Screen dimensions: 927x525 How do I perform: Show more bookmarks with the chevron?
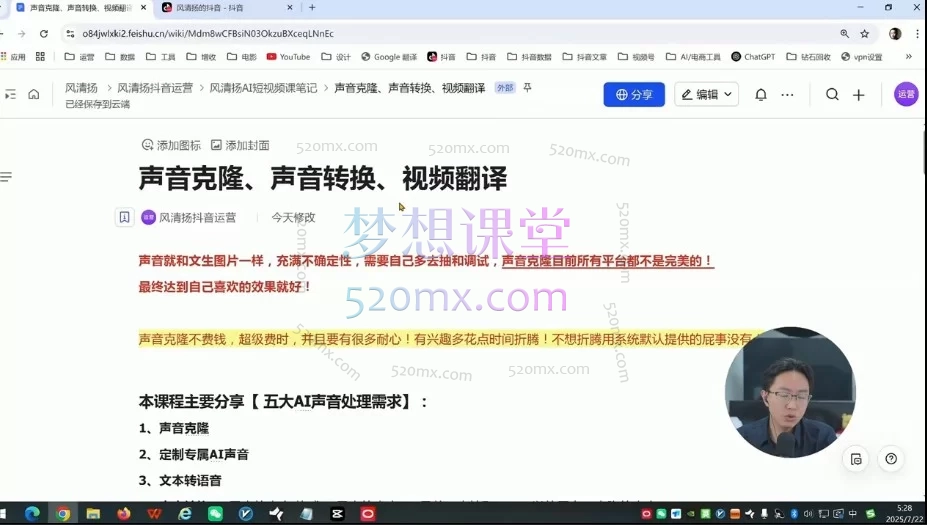coord(909,57)
